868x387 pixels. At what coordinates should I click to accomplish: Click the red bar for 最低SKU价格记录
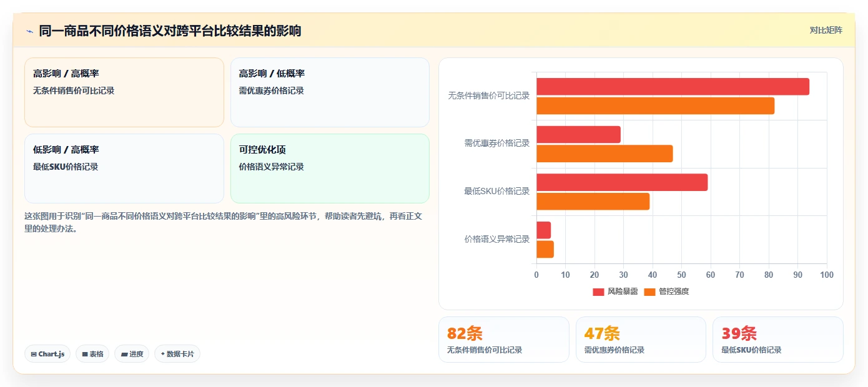622,182
